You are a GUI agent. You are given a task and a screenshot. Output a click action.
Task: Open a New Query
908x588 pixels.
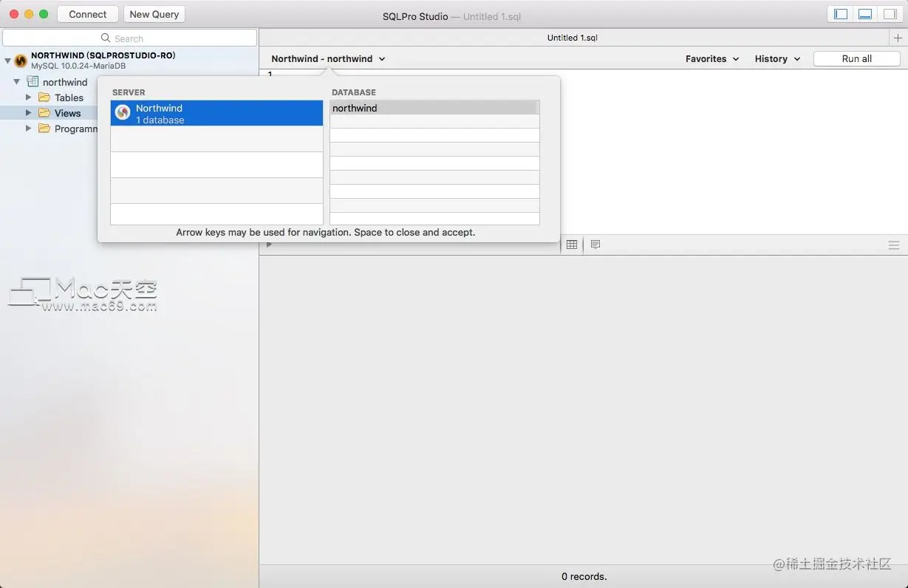point(154,14)
